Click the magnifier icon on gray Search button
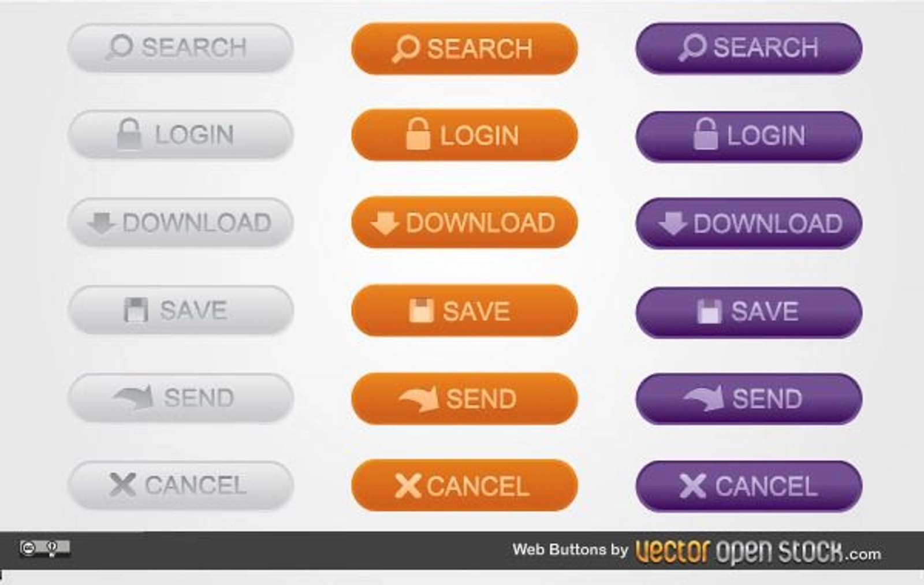 [x=120, y=47]
